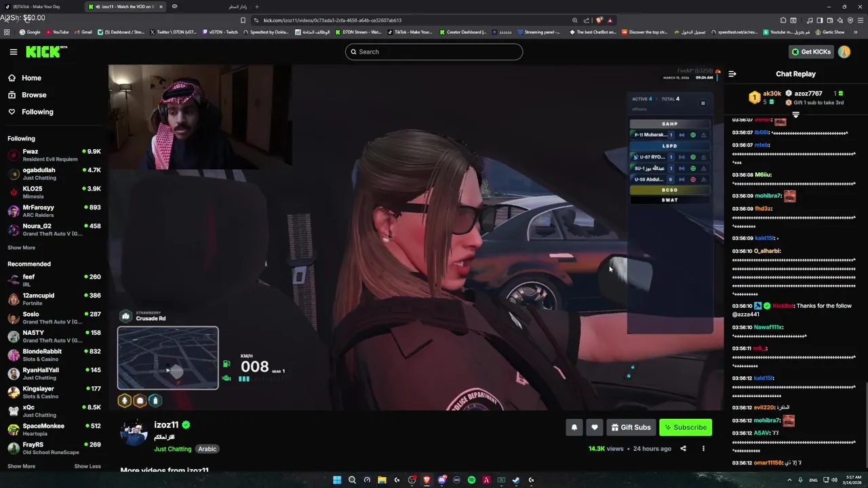Subscribe to izoz11
The image size is (868, 488).
pyautogui.click(x=686, y=427)
